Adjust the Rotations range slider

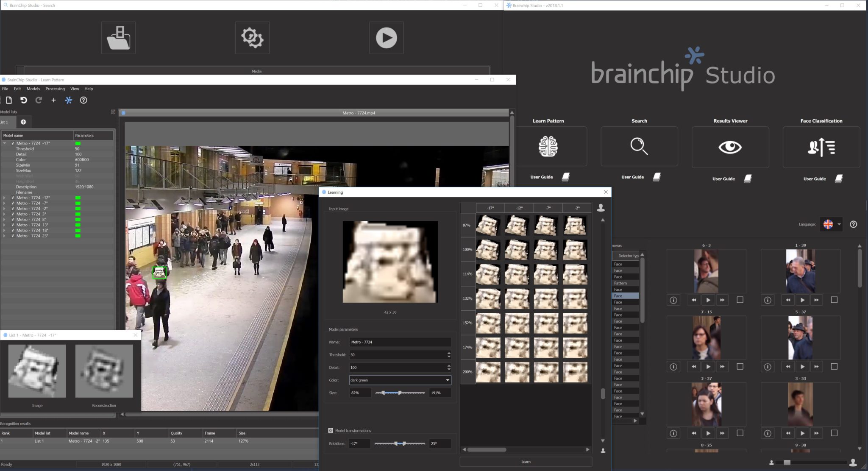click(400, 443)
